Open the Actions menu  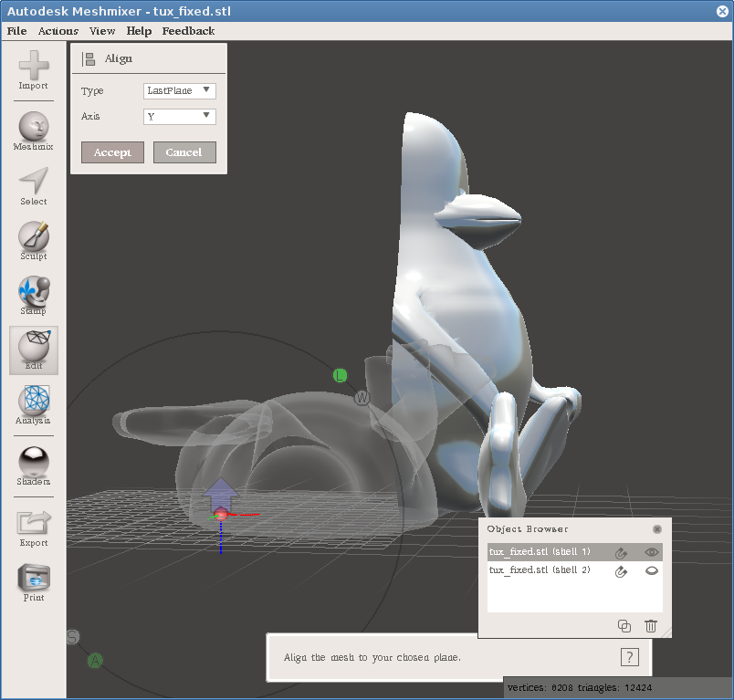(x=58, y=31)
